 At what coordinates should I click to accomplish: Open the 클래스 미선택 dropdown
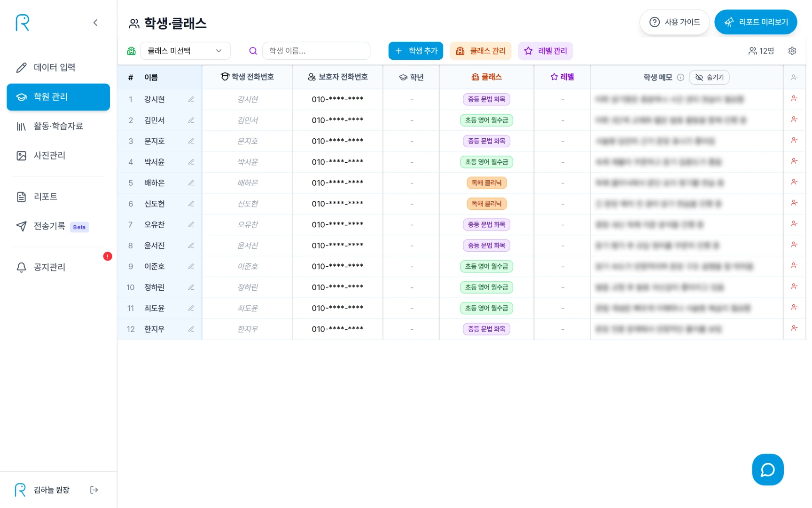point(185,51)
